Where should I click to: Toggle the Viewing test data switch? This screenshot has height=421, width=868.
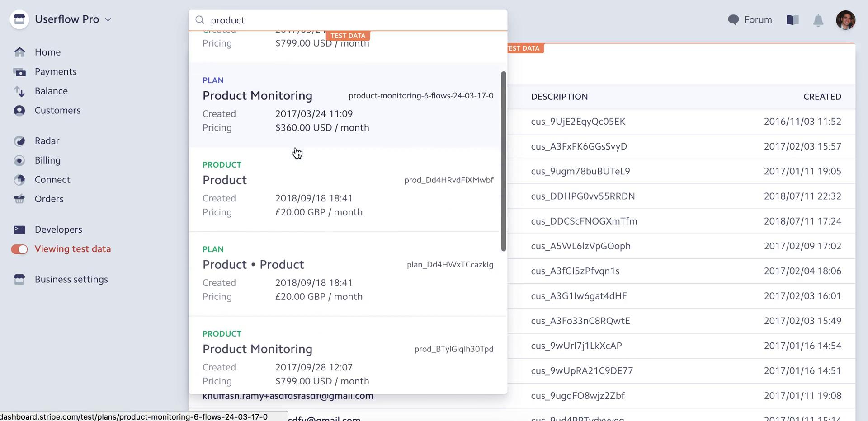click(19, 249)
